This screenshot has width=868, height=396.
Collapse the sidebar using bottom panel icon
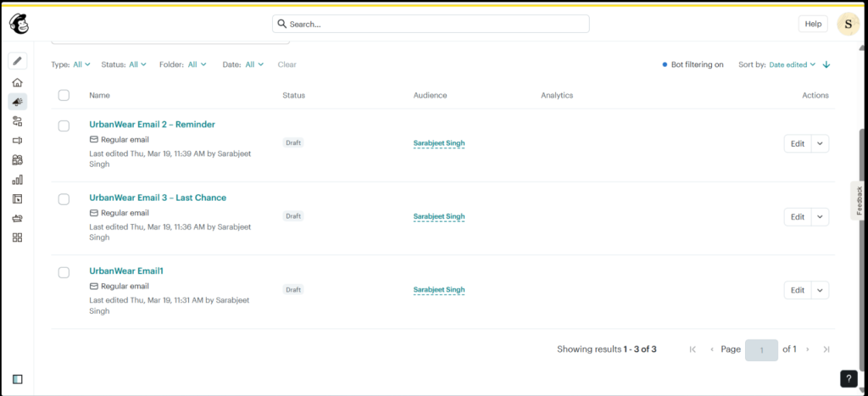pyautogui.click(x=17, y=379)
